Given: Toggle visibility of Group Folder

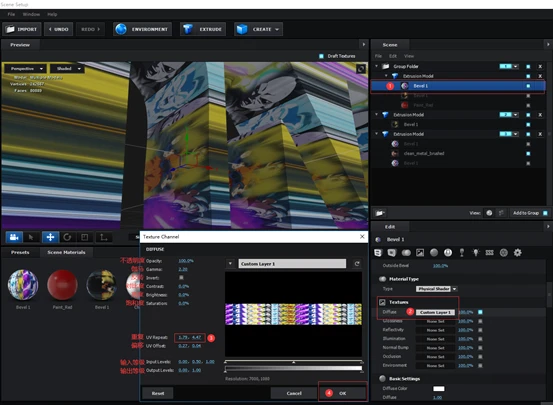Looking at the screenshot, I should point(528,66).
